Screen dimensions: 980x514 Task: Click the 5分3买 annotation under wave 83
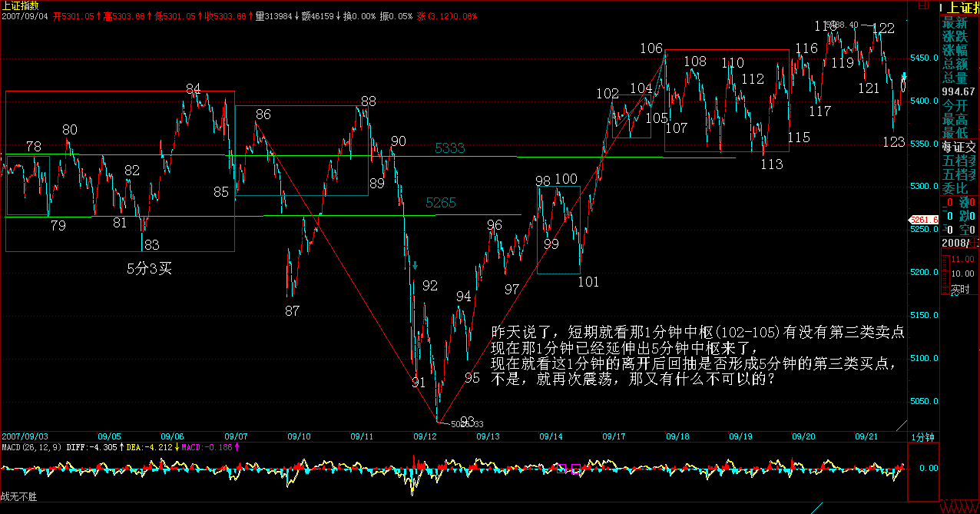149,268
